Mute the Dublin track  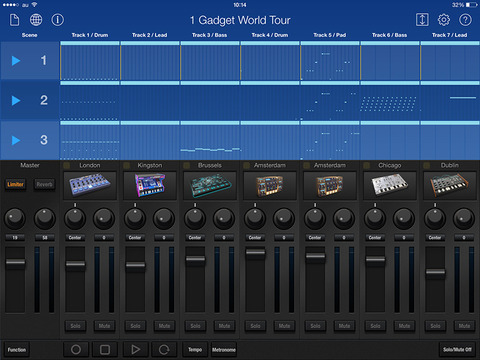point(464,326)
